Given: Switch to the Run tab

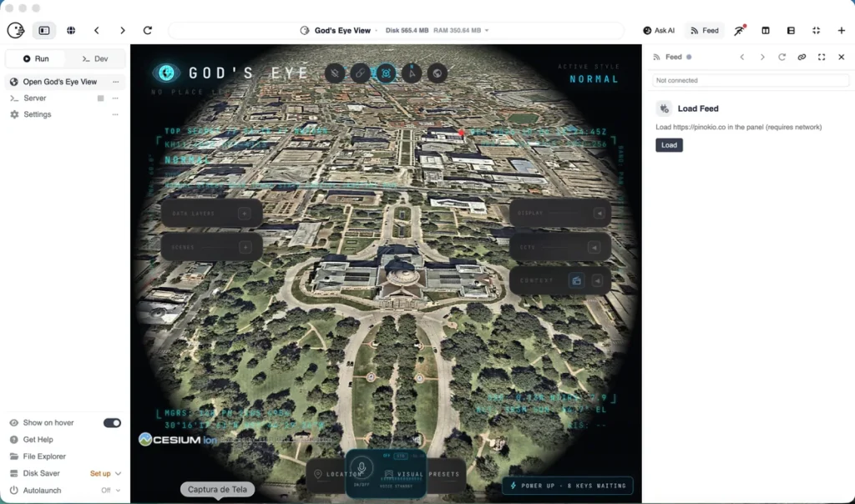Looking at the screenshot, I should point(35,59).
